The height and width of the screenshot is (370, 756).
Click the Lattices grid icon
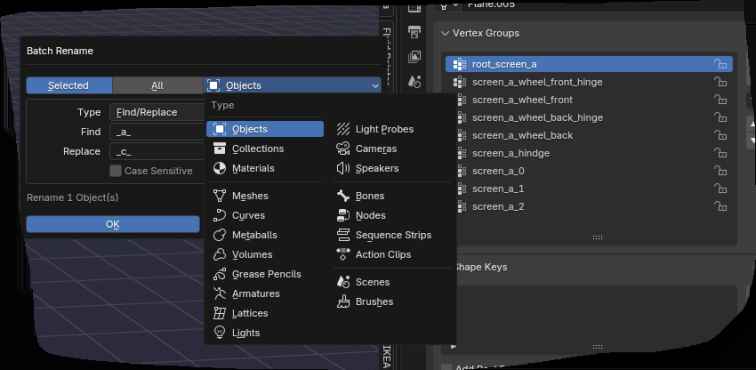[219, 314]
